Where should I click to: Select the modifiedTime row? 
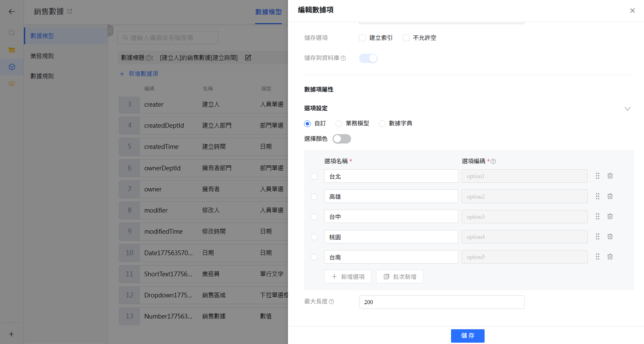203,232
